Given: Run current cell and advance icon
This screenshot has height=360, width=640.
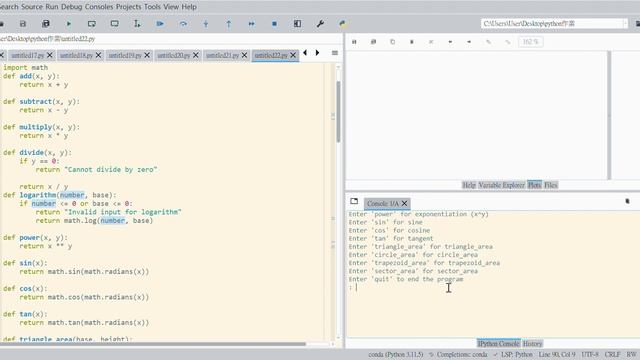Looking at the screenshot, I should pyautogui.click(x=114, y=24).
